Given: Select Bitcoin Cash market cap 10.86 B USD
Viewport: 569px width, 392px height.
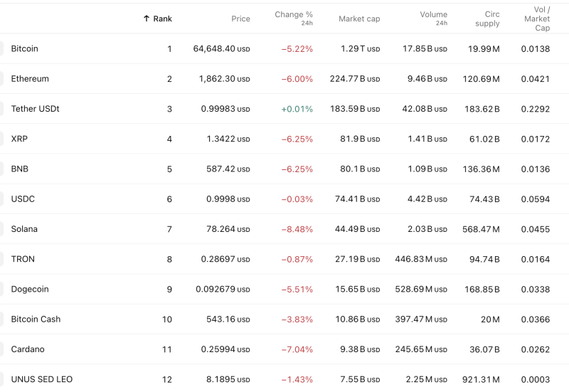Looking at the screenshot, I should [358, 319].
